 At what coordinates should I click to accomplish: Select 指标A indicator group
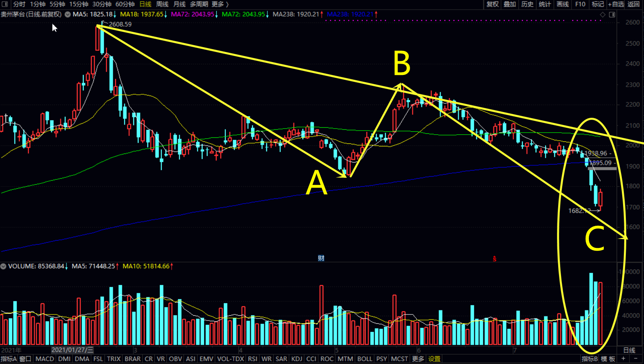coord(8,359)
